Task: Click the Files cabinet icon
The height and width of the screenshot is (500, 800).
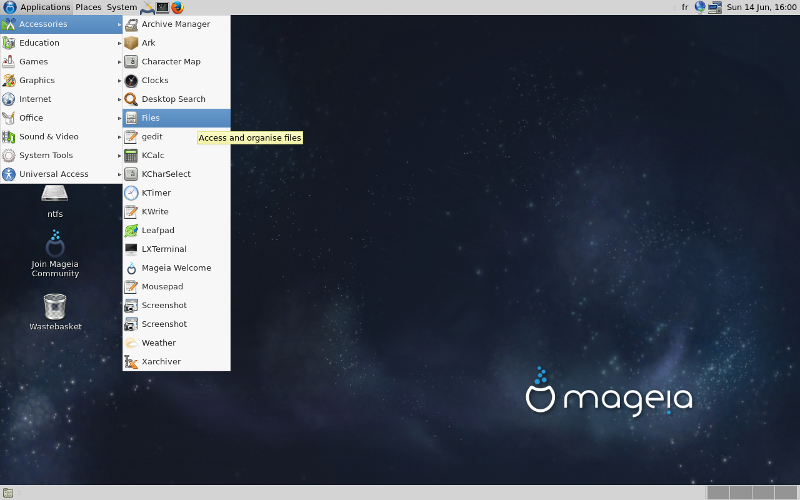Action: 131,118
